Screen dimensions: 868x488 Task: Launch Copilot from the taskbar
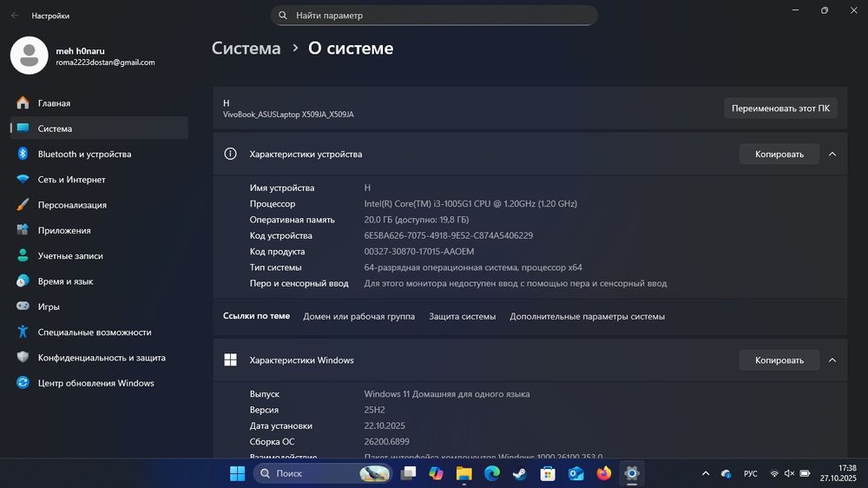click(437, 473)
